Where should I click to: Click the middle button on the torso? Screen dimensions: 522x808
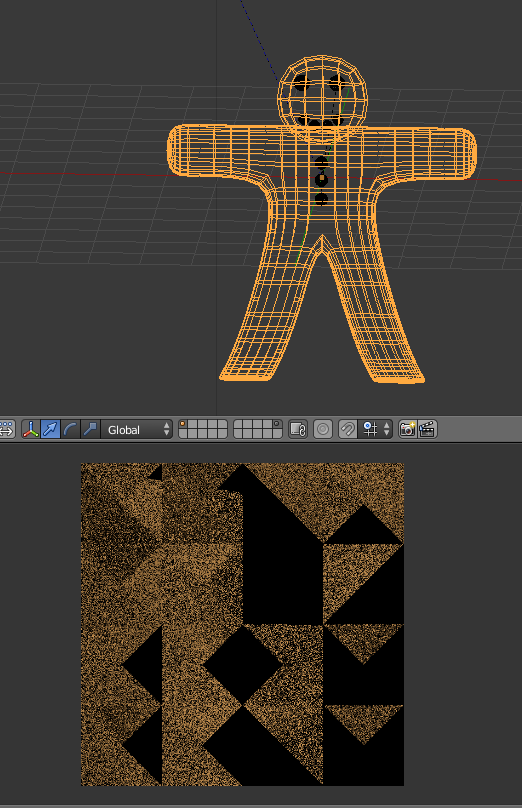322,179
